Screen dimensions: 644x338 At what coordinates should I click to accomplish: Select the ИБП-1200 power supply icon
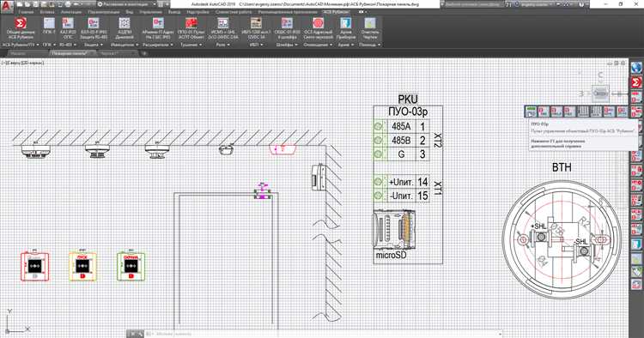256,28
